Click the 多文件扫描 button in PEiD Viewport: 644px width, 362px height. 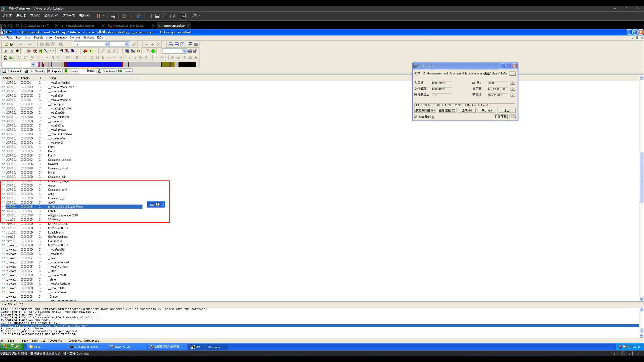pyautogui.click(x=425, y=110)
